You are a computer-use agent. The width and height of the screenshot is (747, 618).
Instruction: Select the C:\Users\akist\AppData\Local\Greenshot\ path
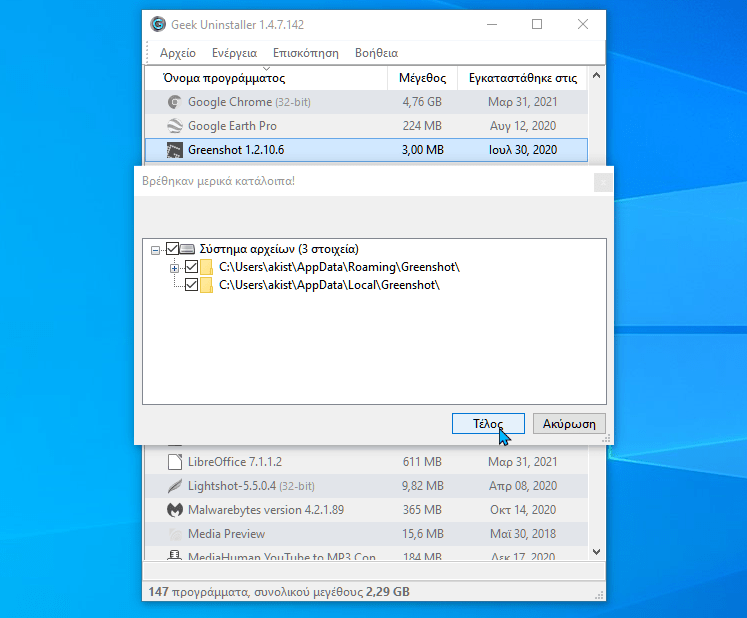(x=329, y=285)
